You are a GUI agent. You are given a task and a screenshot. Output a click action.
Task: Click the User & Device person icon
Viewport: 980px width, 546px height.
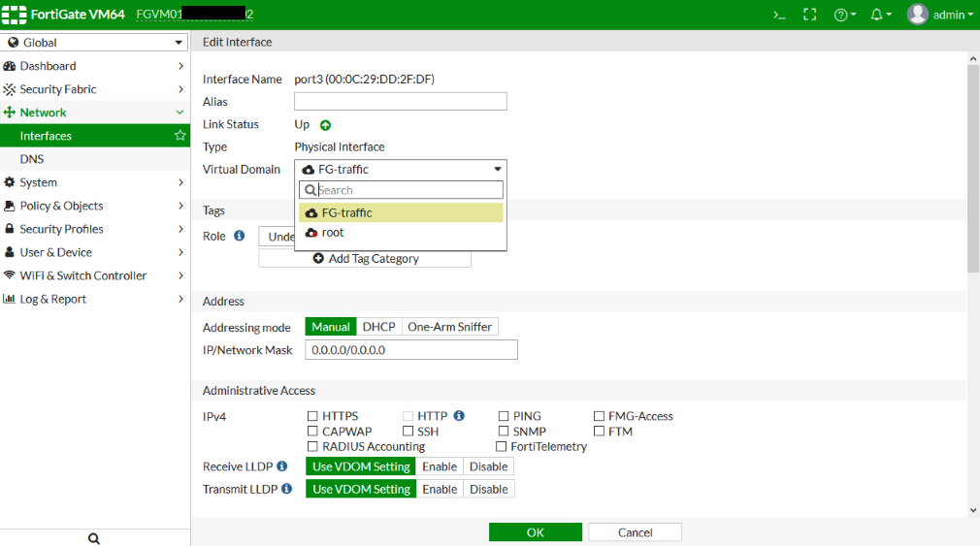click(x=10, y=252)
